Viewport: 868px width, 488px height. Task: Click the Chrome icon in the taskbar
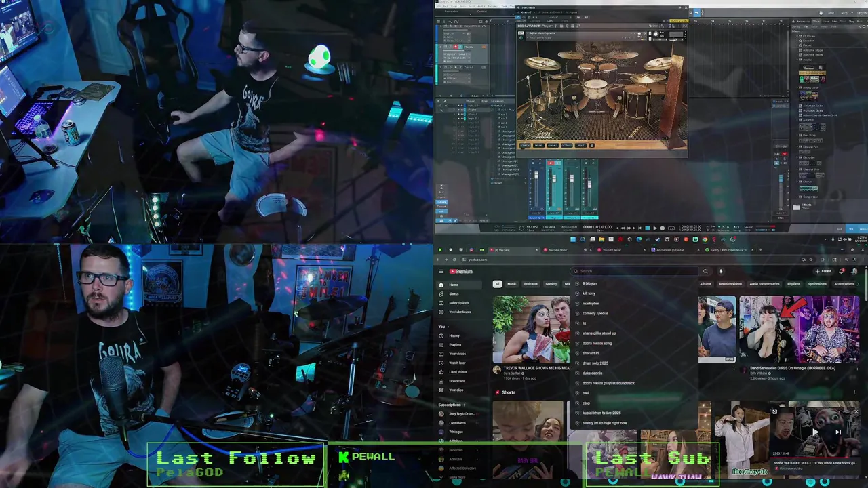705,239
